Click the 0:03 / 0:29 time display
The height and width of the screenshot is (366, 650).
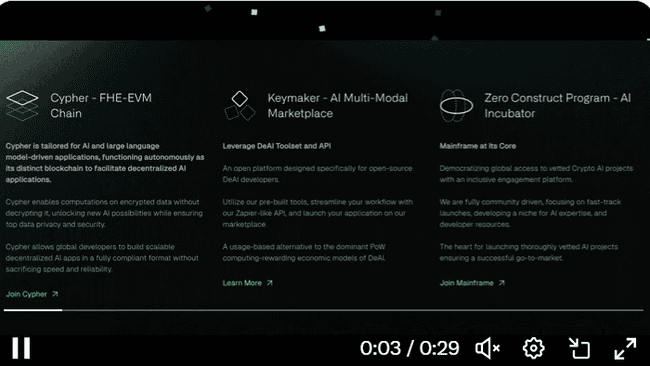409,348
